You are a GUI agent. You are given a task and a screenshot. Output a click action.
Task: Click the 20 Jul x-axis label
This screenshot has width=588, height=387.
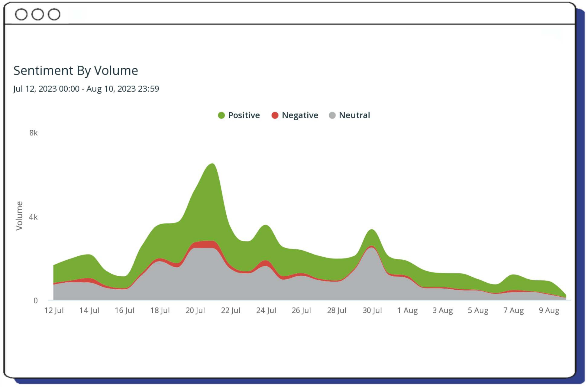[195, 311]
